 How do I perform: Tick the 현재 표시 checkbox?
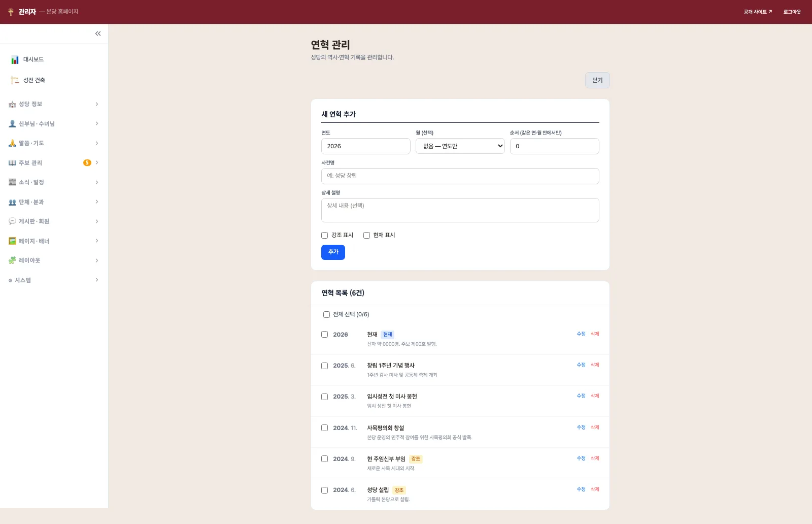point(366,235)
